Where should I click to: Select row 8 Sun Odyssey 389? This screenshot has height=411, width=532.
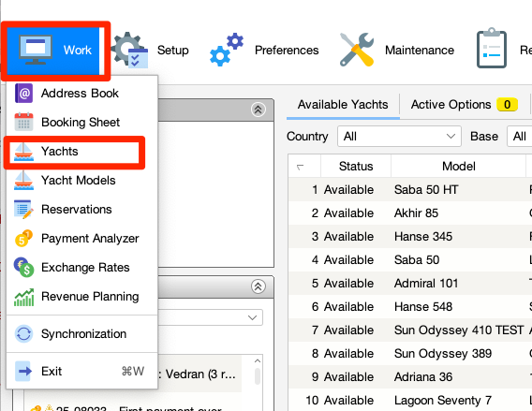(410, 353)
